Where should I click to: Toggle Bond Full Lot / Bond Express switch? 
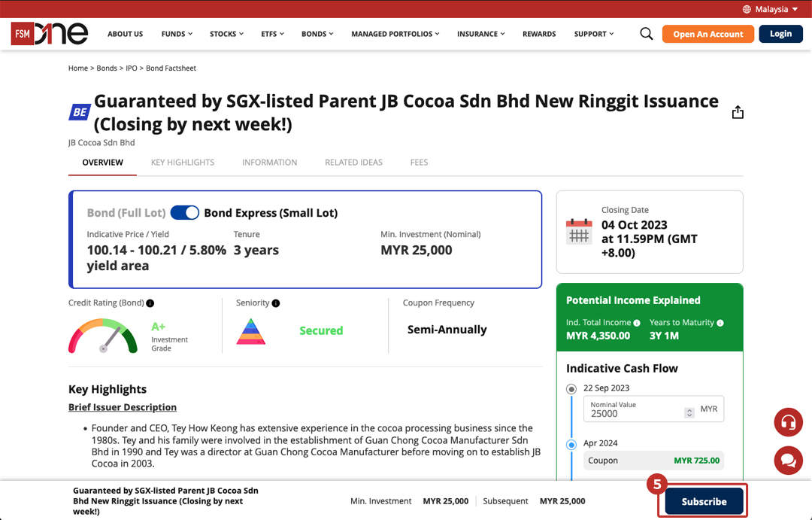point(185,213)
